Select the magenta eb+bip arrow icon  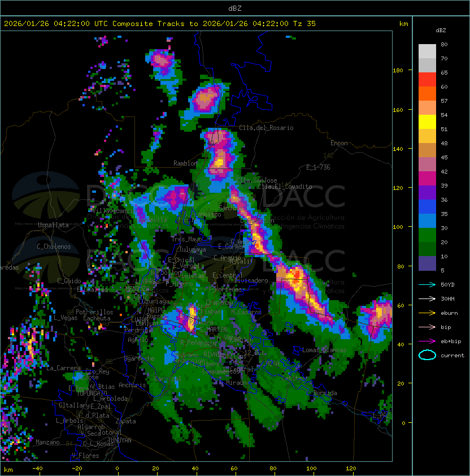427,341
